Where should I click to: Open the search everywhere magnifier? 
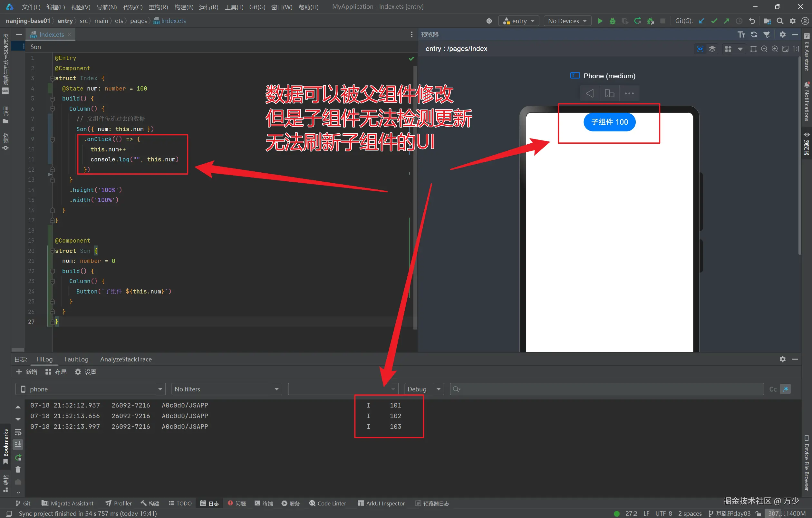(x=780, y=21)
